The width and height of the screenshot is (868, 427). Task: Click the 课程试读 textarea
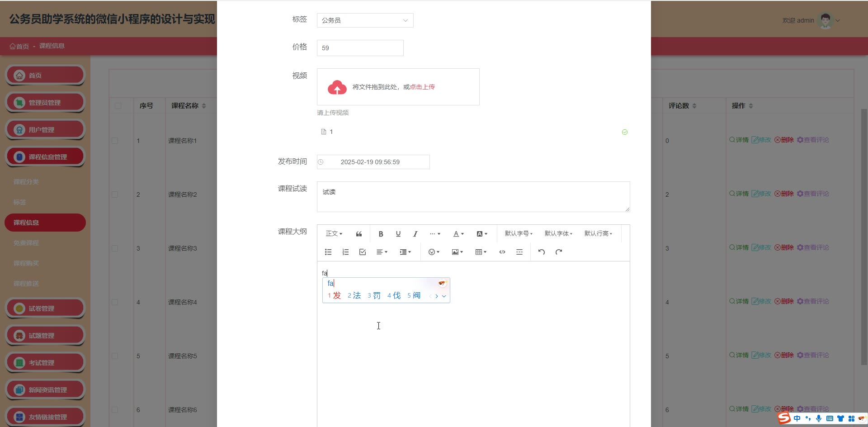point(473,197)
